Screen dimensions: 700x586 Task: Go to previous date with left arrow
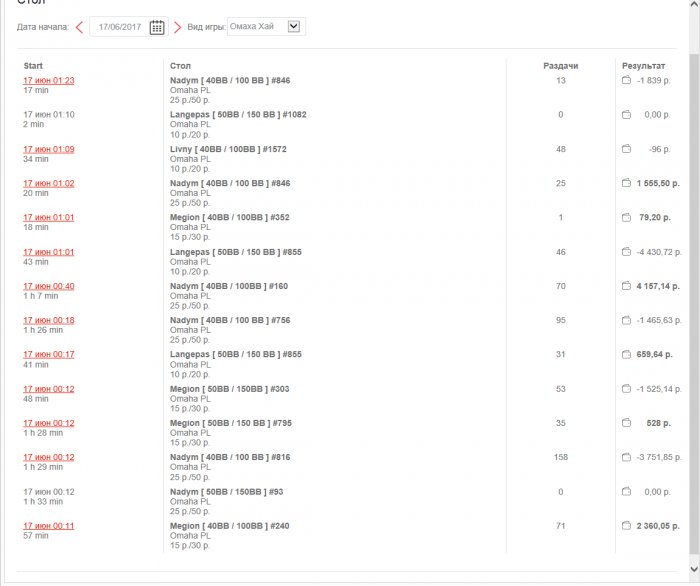pyautogui.click(x=79, y=27)
